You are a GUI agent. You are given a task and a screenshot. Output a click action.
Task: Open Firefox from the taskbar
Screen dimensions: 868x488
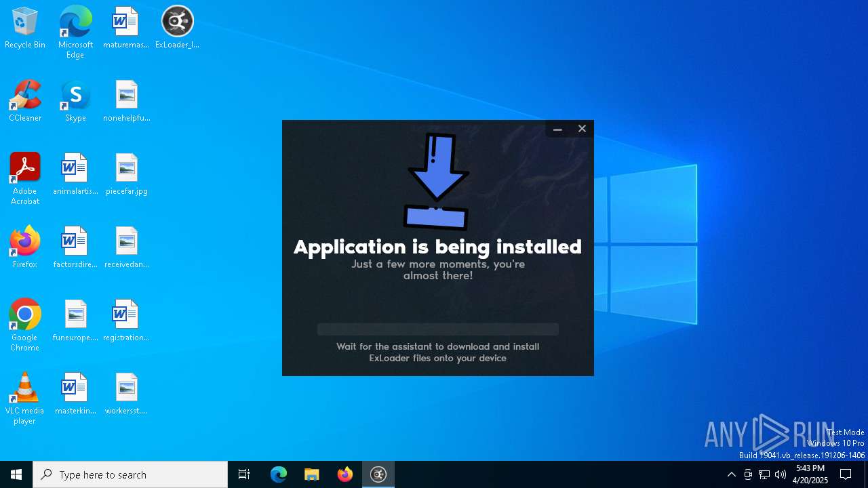pyautogui.click(x=345, y=474)
